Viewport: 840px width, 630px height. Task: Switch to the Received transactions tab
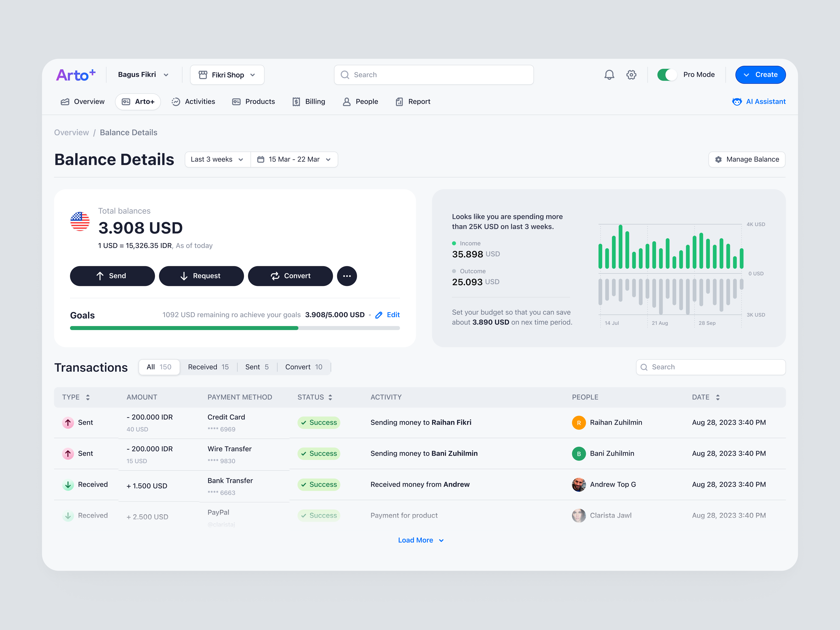tap(208, 367)
